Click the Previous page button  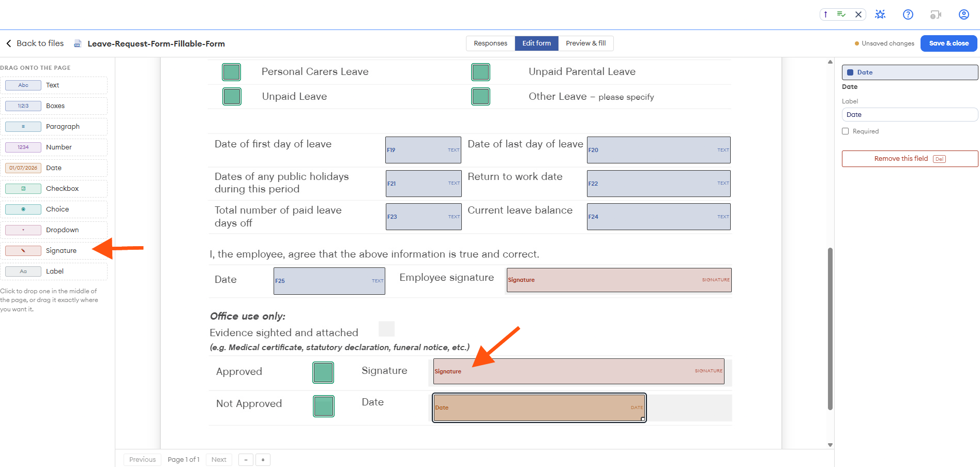[142, 460]
